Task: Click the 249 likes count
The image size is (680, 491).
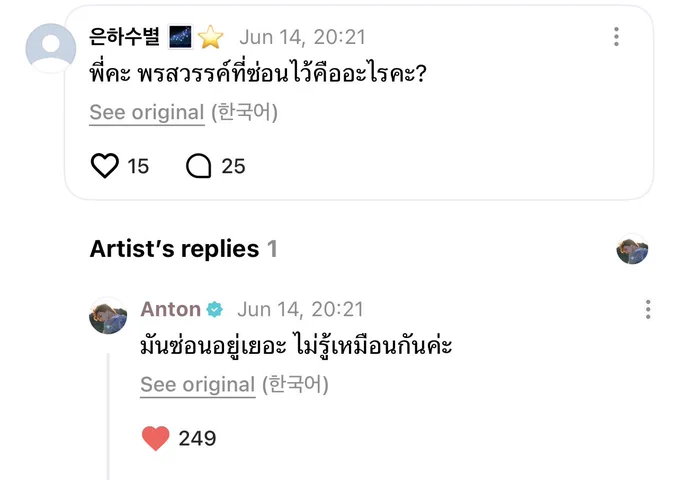Action: (197, 439)
